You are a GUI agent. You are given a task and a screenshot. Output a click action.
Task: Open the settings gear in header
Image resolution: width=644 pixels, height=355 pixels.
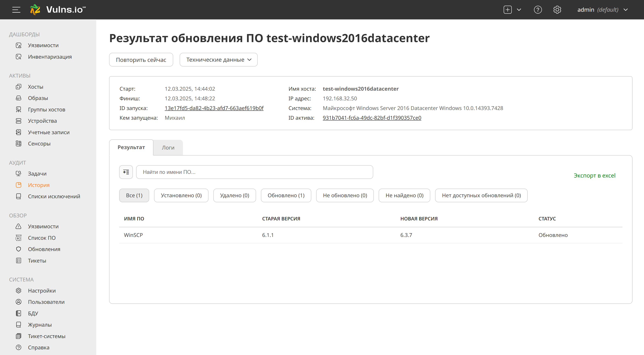(557, 10)
